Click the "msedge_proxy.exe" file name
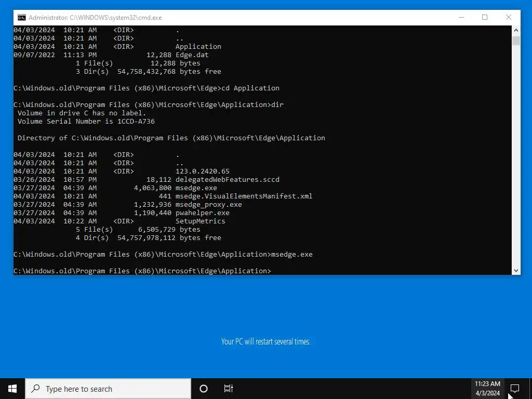This screenshot has height=399, width=532. pos(209,205)
